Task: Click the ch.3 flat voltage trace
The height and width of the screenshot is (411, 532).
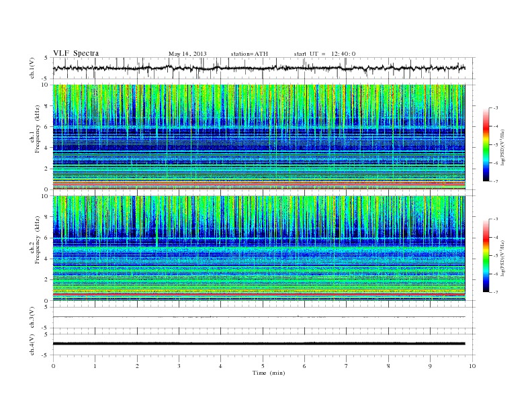Action: (x=259, y=317)
